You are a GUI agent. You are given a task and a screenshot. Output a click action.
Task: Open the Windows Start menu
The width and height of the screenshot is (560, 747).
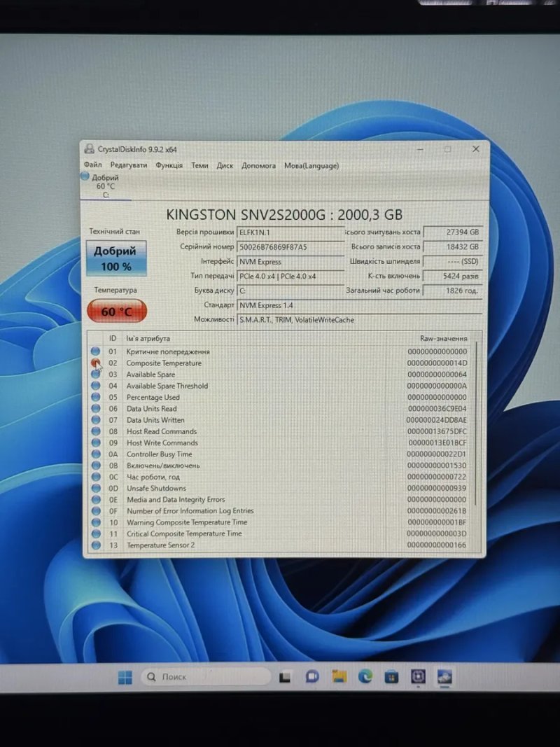125,677
